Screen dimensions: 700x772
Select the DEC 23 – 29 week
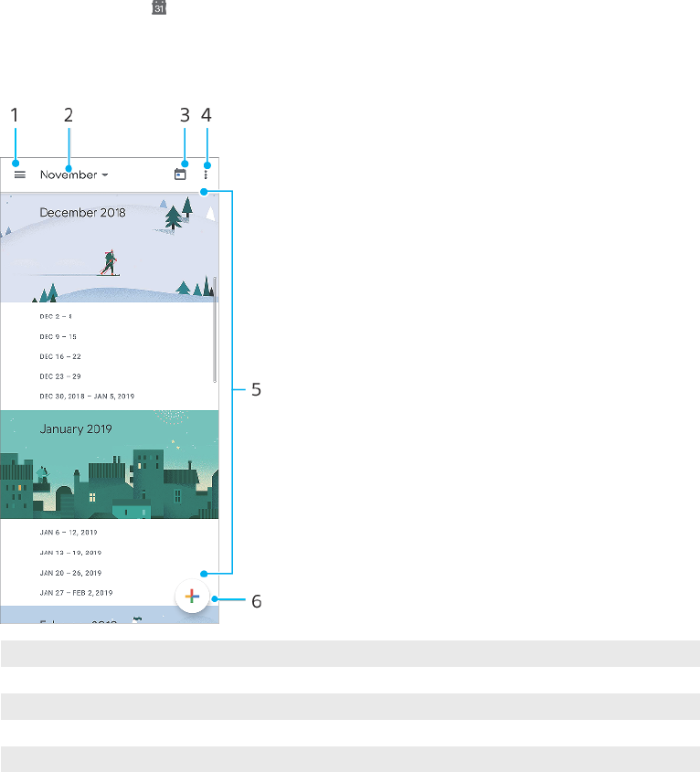coord(60,376)
